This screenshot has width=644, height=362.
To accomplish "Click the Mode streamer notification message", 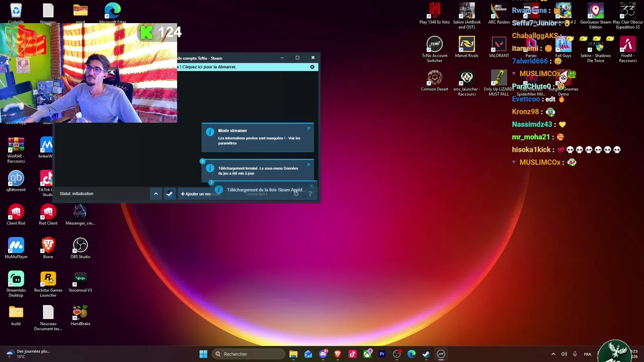I will pyautogui.click(x=259, y=141).
